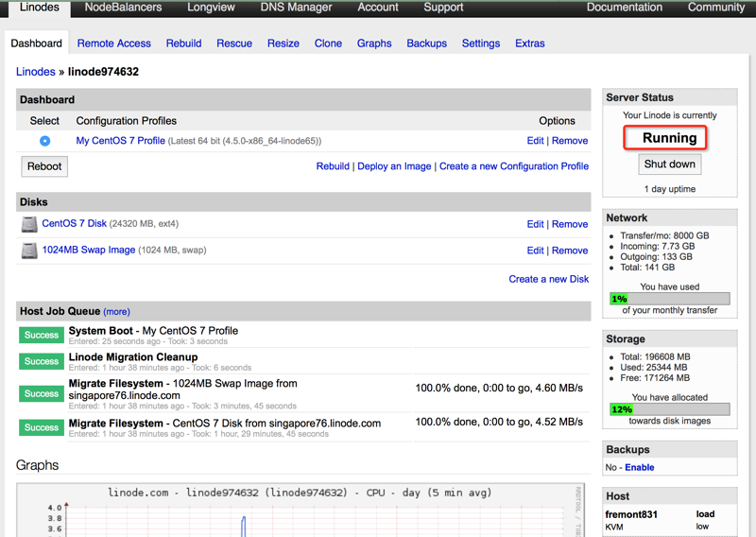Enable backups via the Enable link
Screen dimensions: 756x537
point(640,468)
